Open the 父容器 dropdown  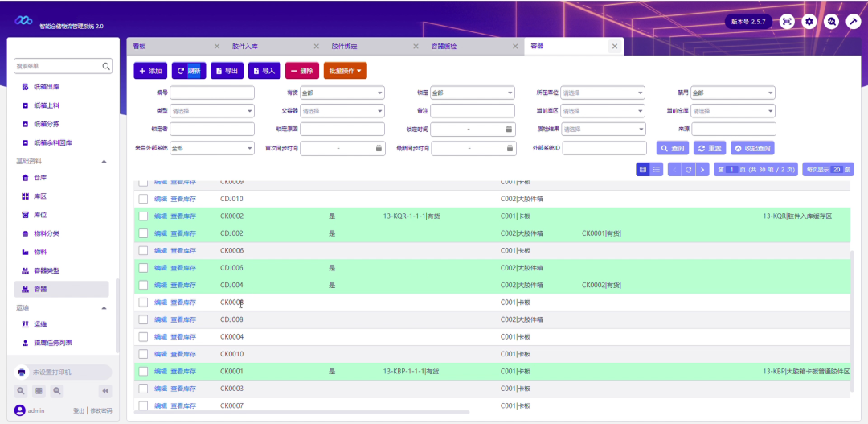342,111
